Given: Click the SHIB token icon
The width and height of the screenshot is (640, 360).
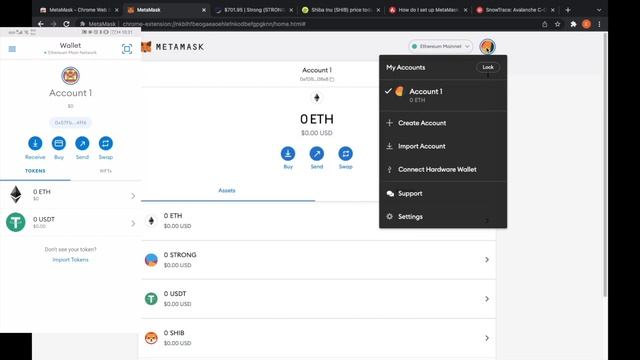Looking at the screenshot, I should click(x=151, y=338).
